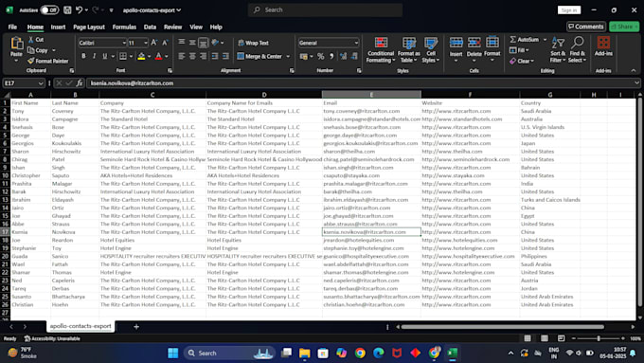Expand Merge & Center options arrow
The height and width of the screenshot is (363, 644).
288,56
